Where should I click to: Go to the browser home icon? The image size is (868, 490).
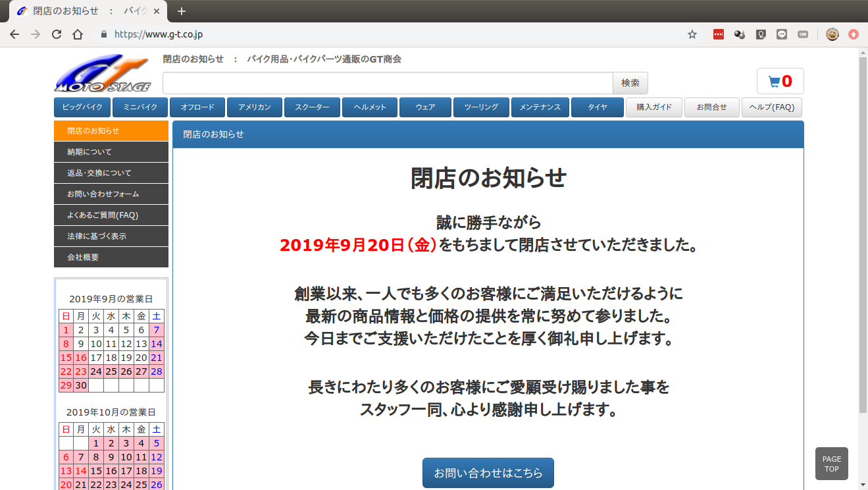[78, 34]
